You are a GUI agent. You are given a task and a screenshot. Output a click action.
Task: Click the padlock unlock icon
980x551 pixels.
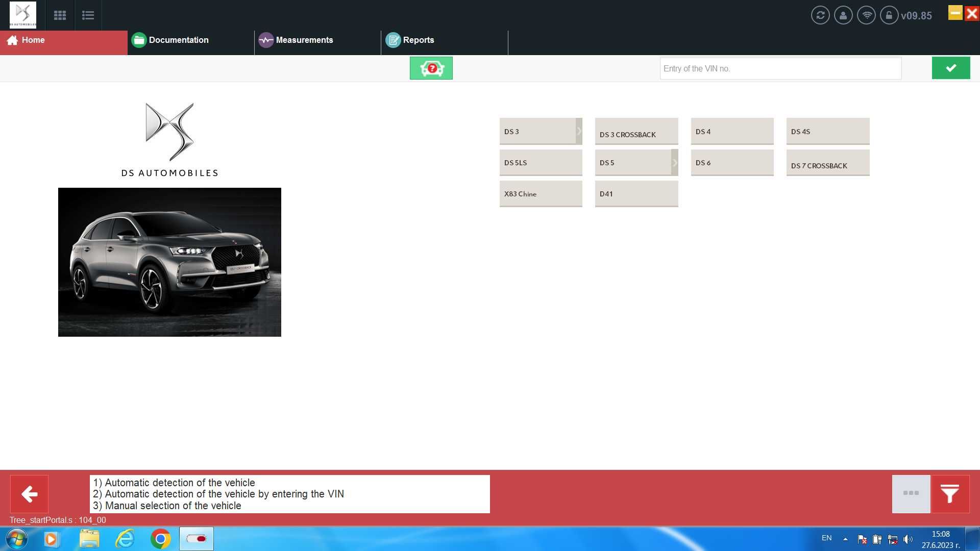point(889,15)
